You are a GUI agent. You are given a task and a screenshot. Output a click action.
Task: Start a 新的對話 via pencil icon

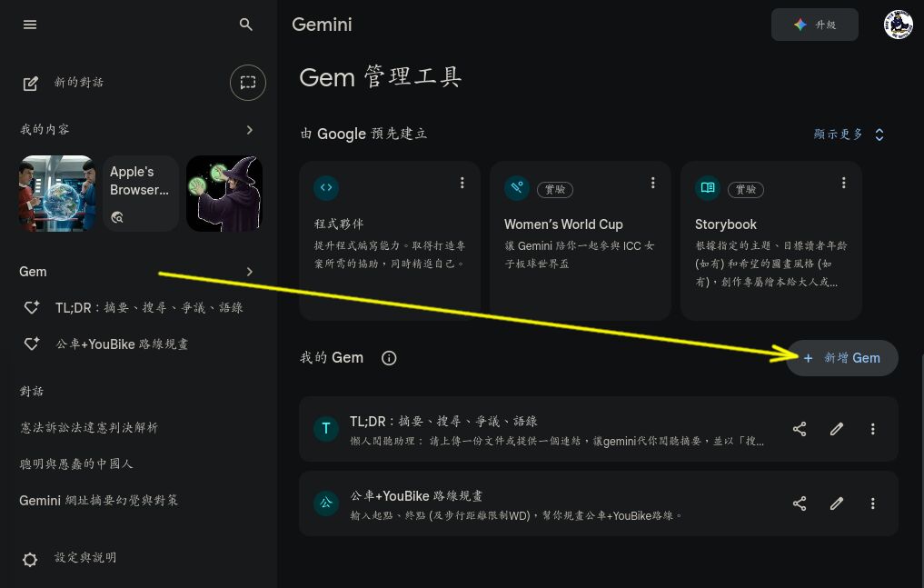pyautogui.click(x=30, y=83)
